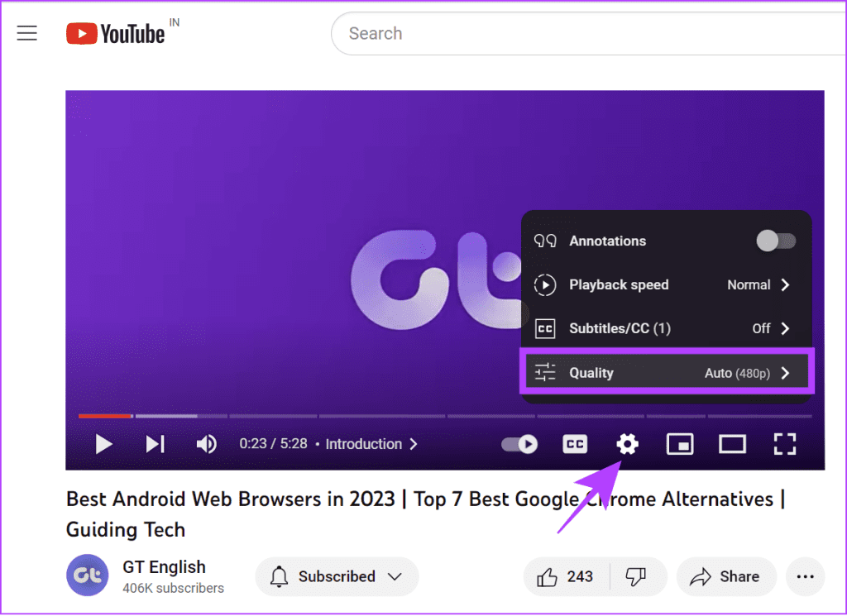Image resolution: width=847 pixels, height=616 pixels.
Task: Like the video with the 243 button
Action: pyautogui.click(x=566, y=576)
